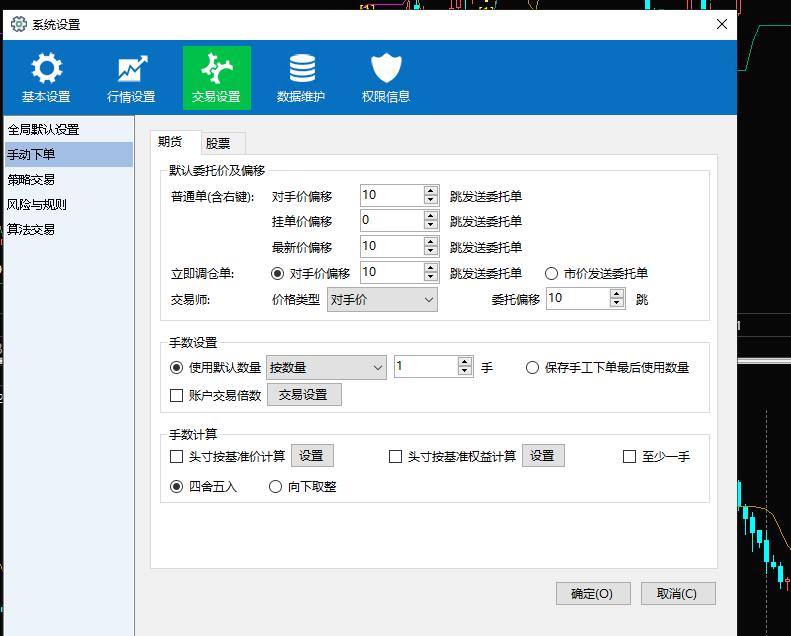Click the 确定(O) button
The height and width of the screenshot is (636, 791).
tap(592, 593)
